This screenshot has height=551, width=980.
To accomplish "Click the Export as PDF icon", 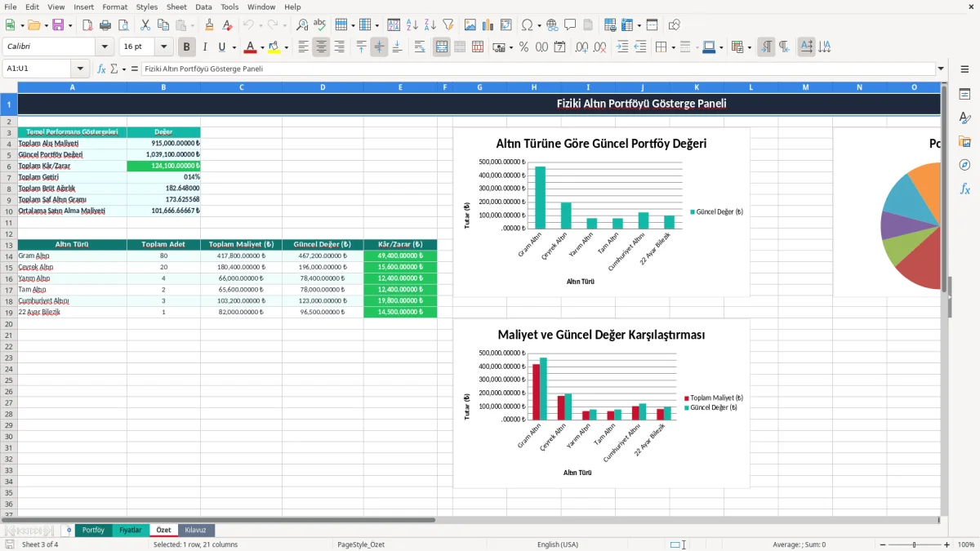I will (x=87, y=25).
